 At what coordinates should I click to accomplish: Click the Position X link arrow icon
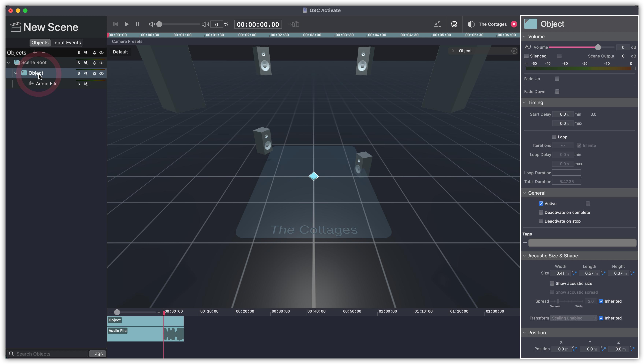[575, 349]
